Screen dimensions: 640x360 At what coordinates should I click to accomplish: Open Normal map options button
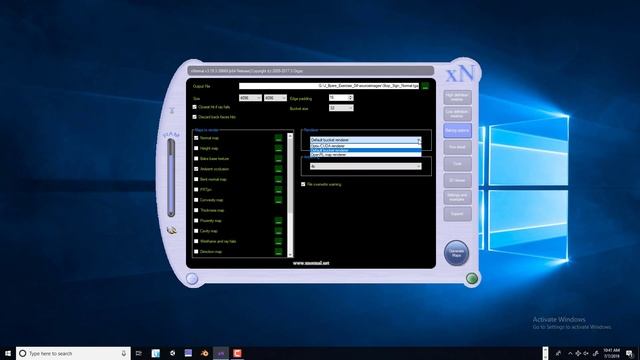coord(278,138)
